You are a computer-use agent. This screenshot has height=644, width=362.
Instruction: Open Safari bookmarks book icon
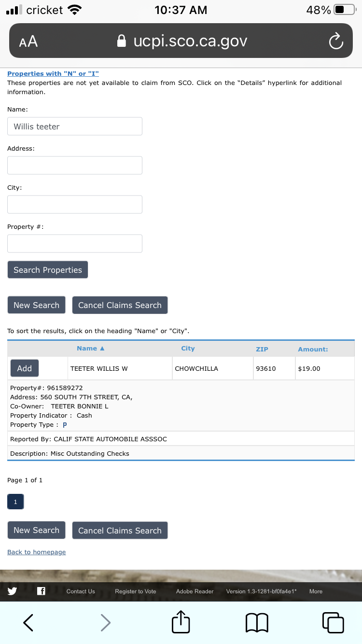[x=257, y=623]
